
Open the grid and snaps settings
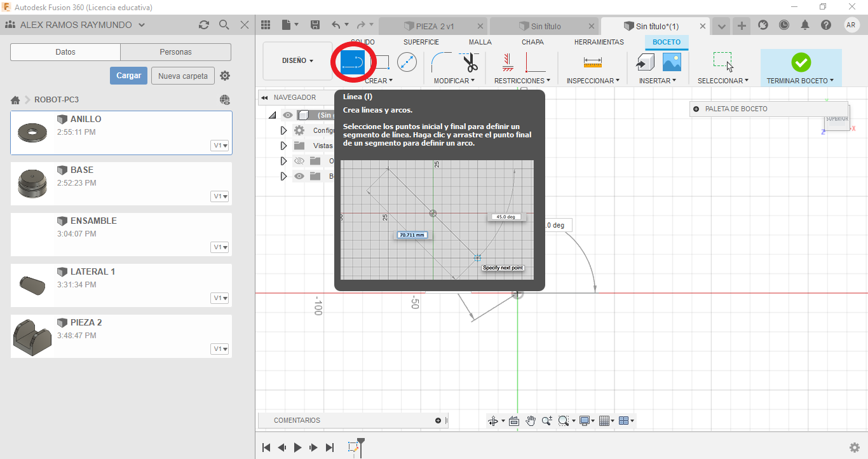click(606, 421)
